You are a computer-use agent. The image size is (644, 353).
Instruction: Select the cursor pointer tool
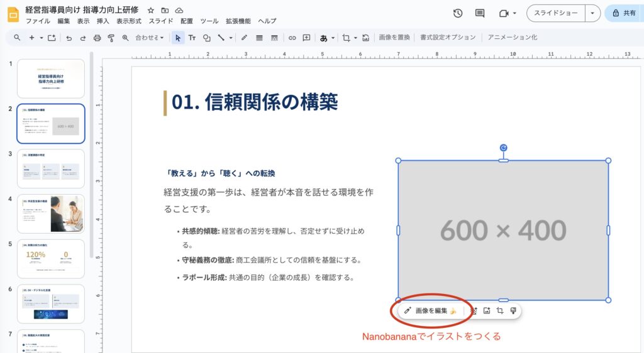coord(178,38)
